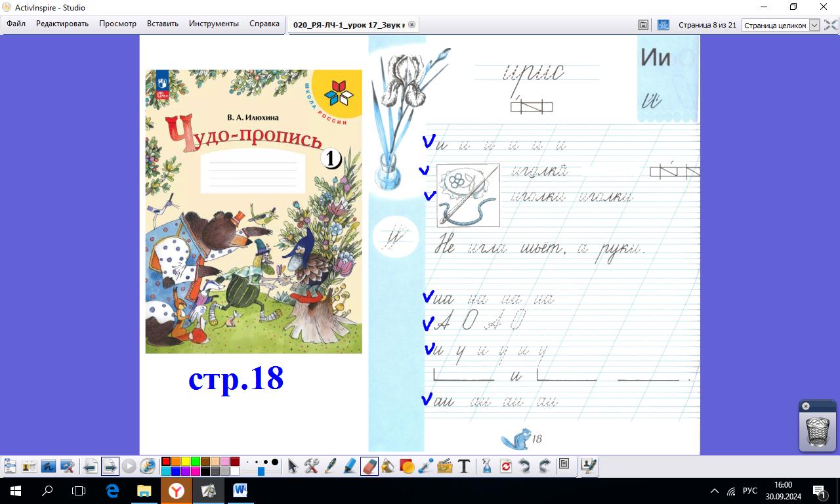Screen dimensions: 840x504
Task: Click the pen width slider handle
Action: click(x=261, y=471)
